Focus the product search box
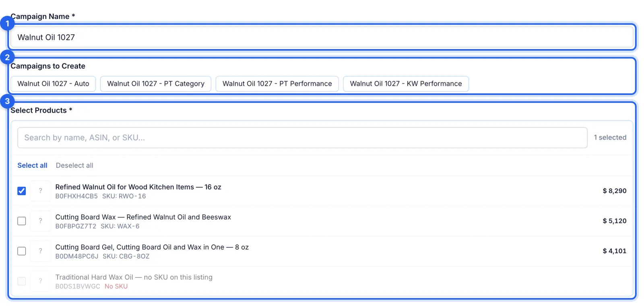This screenshot has height=307, width=644. [302, 138]
